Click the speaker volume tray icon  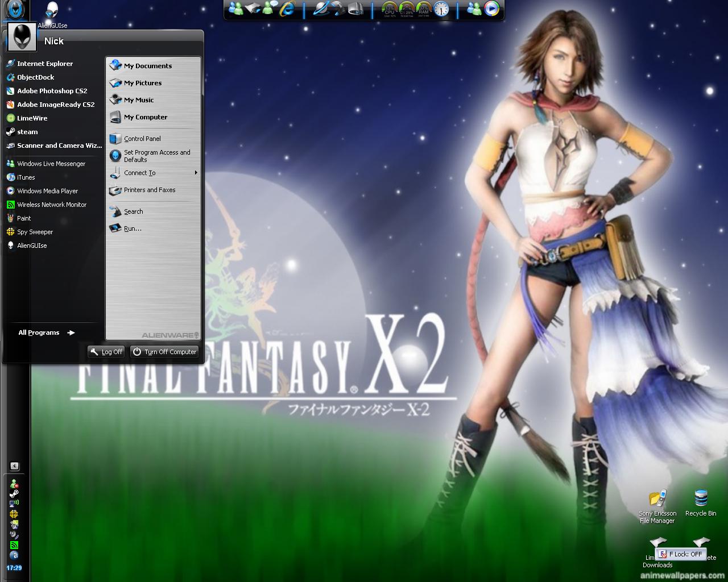point(14,534)
